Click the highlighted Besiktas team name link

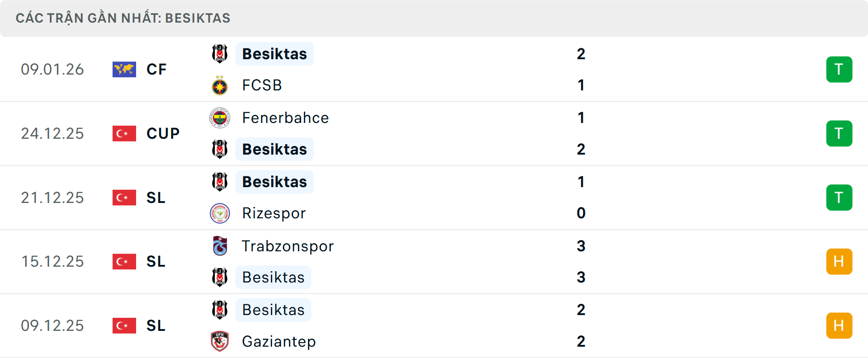pos(274,53)
